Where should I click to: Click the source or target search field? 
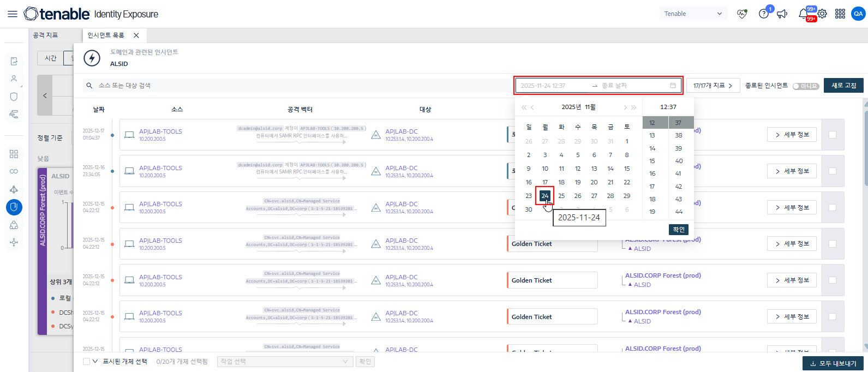tap(295, 86)
